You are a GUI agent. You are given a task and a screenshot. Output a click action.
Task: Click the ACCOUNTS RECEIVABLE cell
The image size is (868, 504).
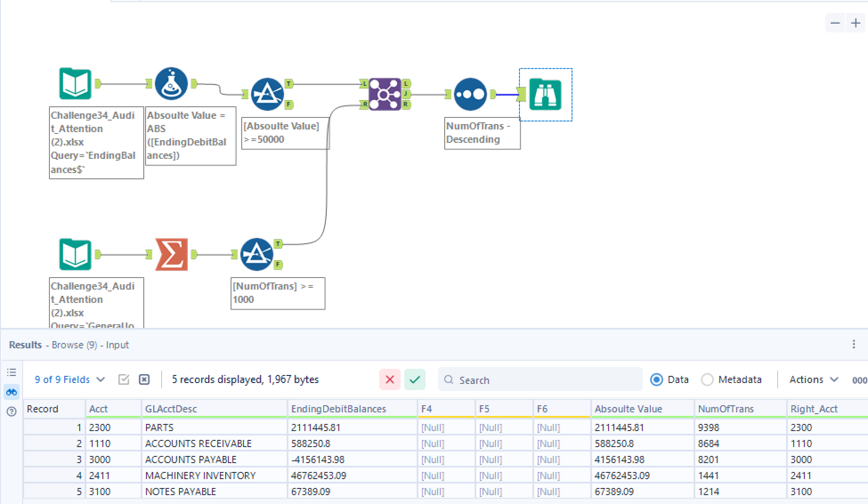(214, 444)
